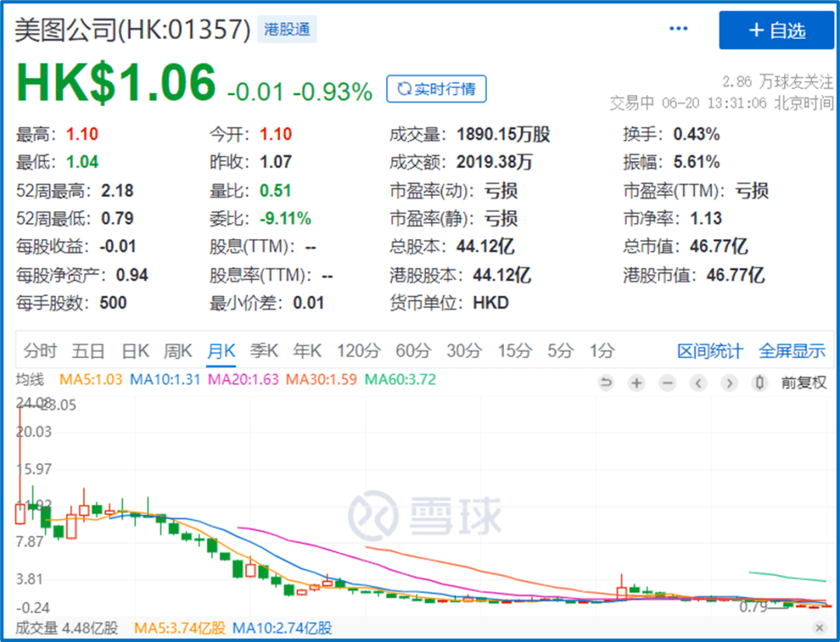
Task: Switch to the 年K chart tab
Action: coord(306,351)
